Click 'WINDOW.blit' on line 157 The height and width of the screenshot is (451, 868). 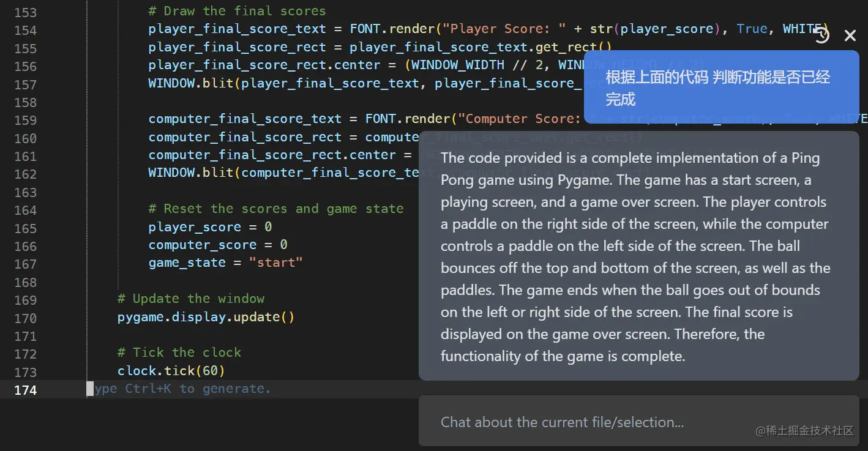191,83
